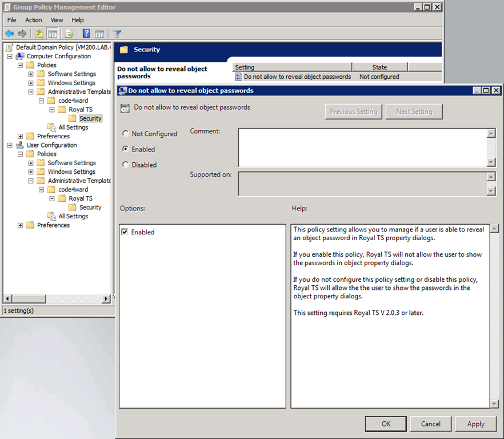
Task: Select the Disabled radio button
Action: coord(126,165)
